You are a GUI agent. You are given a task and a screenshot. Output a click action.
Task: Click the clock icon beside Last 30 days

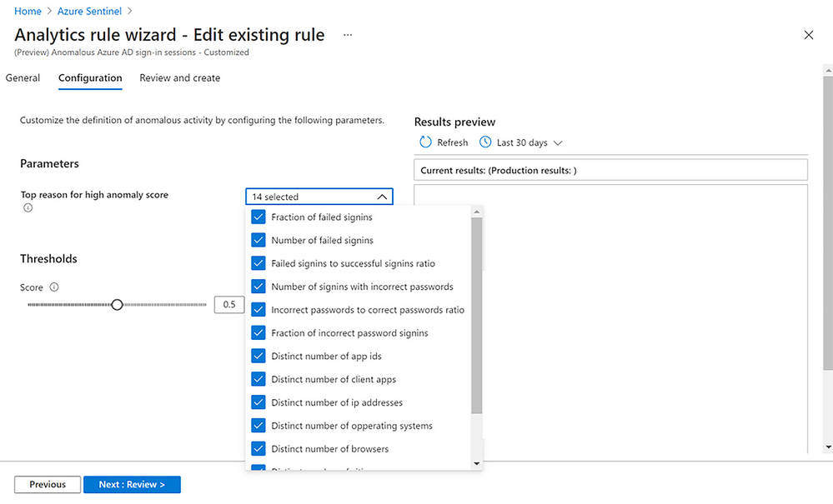click(x=485, y=142)
